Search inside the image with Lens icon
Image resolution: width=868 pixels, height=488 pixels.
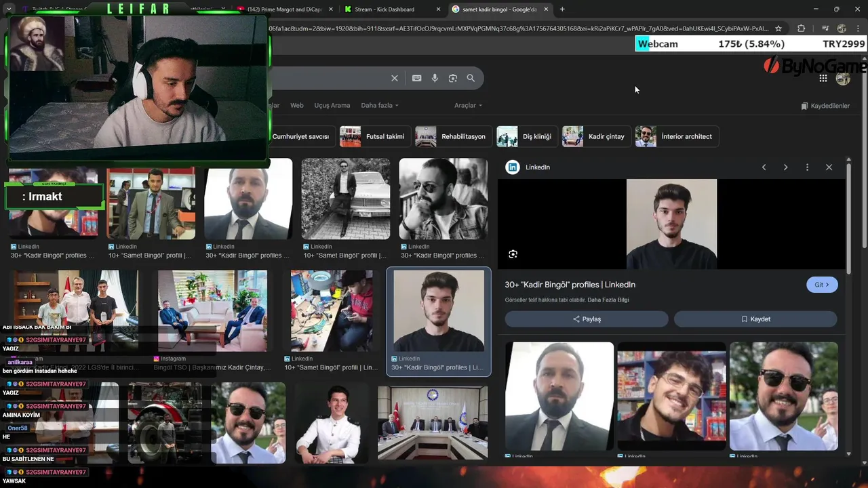[513, 254]
